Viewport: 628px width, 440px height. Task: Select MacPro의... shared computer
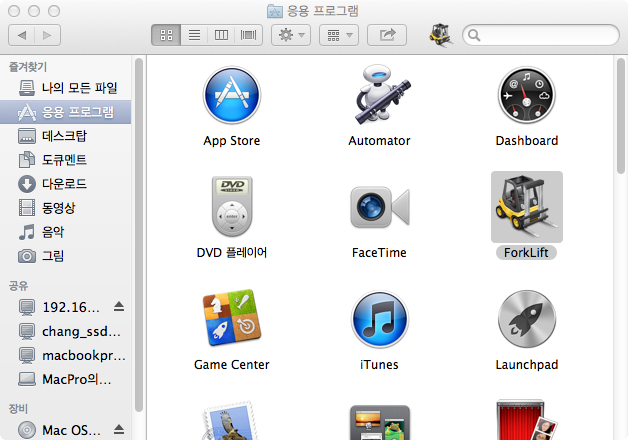pyautogui.click(x=66, y=379)
